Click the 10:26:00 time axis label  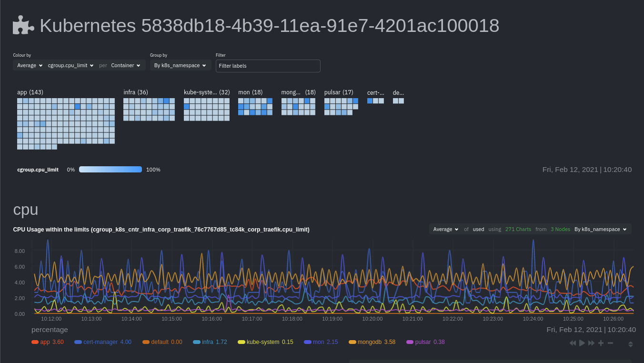(613, 319)
